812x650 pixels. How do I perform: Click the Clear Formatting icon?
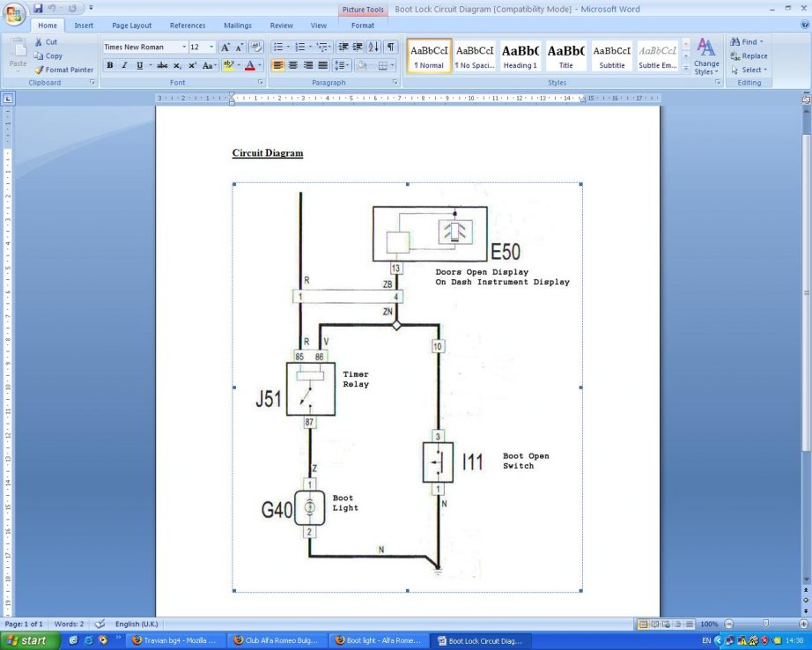click(x=256, y=47)
